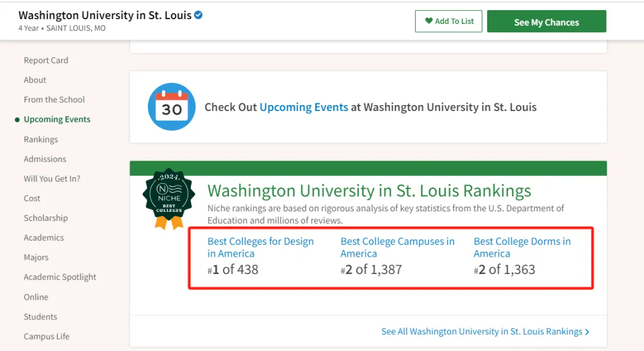This screenshot has width=644, height=351.
Task: Go to Report Card in the sidebar
Action: [46, 60]
